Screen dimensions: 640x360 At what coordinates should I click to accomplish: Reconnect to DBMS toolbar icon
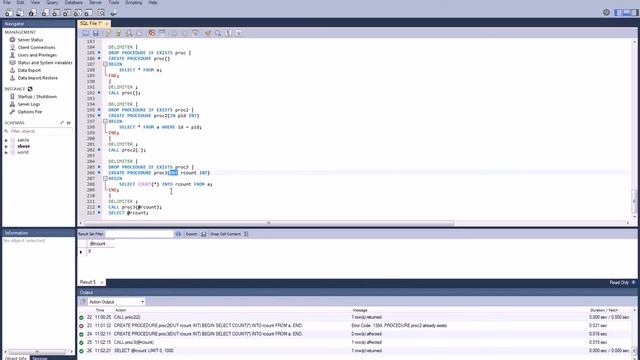[113, 13]
